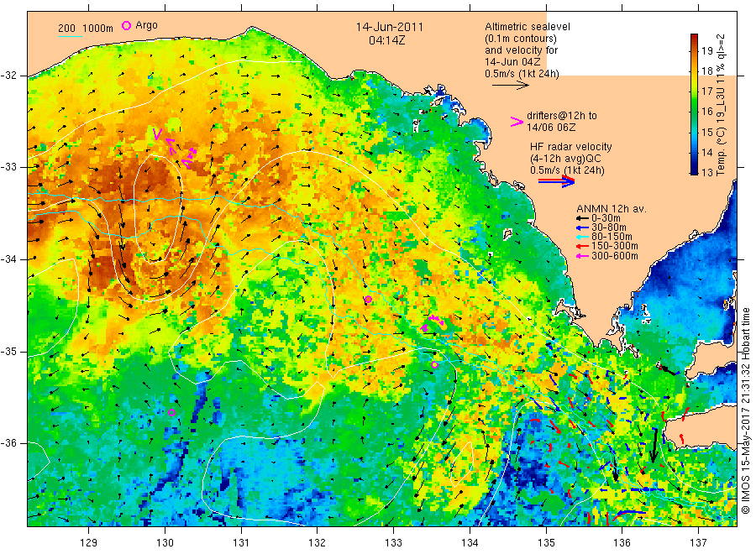This screenshot has height=554, width=756.
Task: Click the red 150-300m ANMN arrow symbol
Action: pos(581,246)
